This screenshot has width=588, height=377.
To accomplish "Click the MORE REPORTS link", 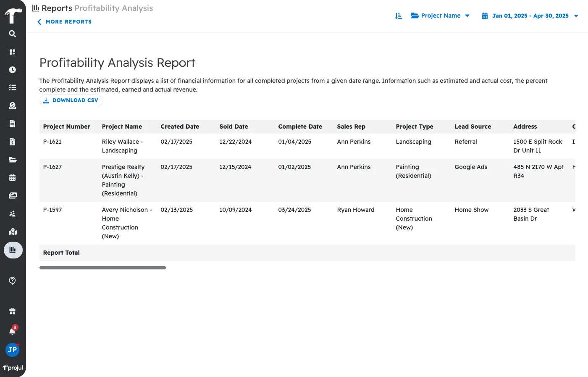I will coord(64,21).
